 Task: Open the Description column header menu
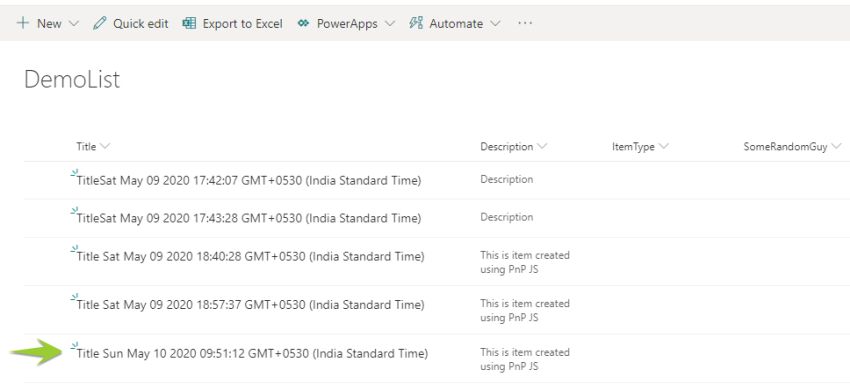[513, 147]
